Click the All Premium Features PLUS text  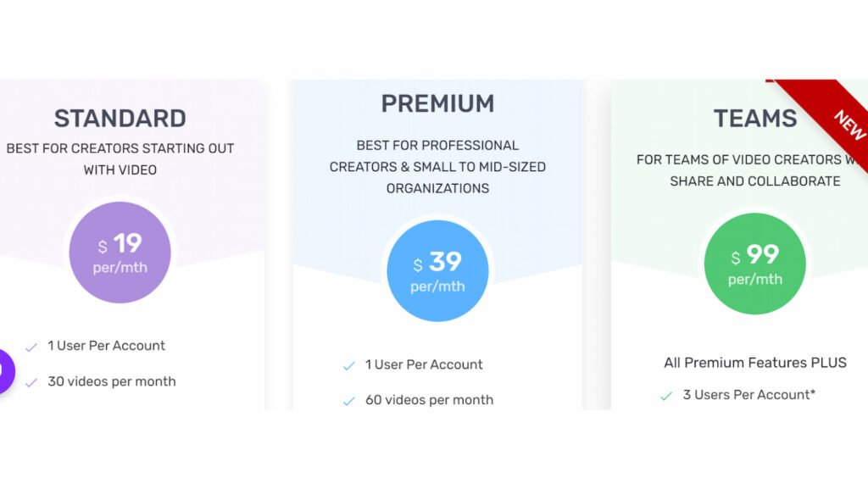click(754, 363)
